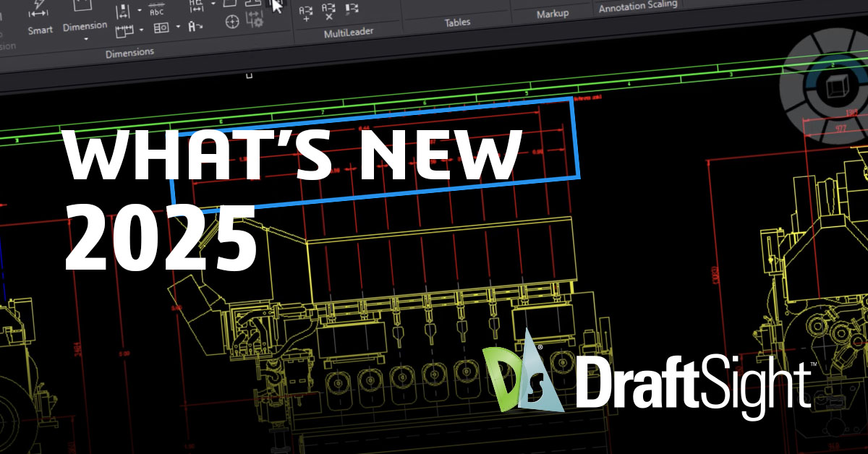Viewport: 868px width, 454px height.
Task: Select the Smart dimension tool
Action: click(40, 20)
